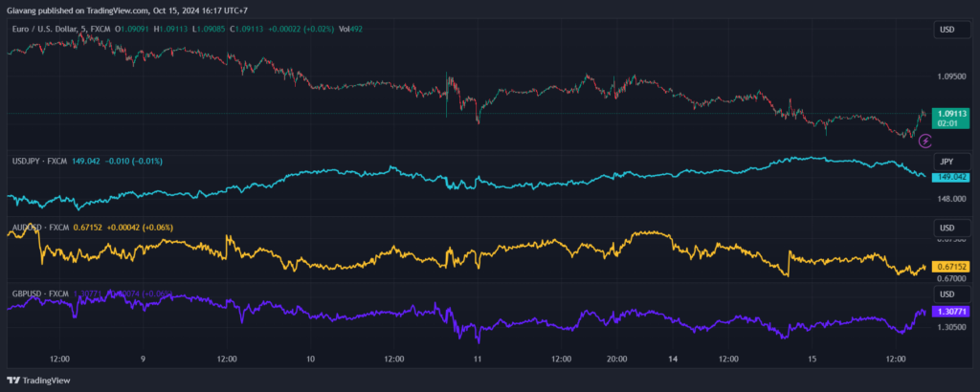Open the USD currency selector of the AUDUSD pane
Image resolution: width=980 pixels, height=392 pixels.
click(947, 228)
